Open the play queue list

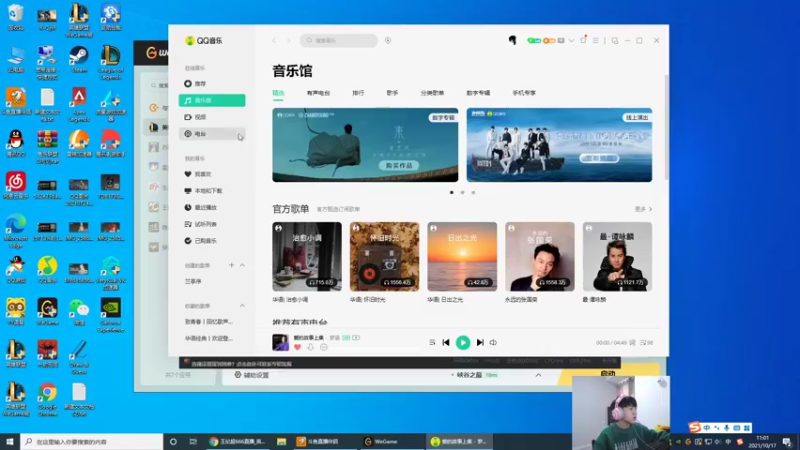click(646, 343)
